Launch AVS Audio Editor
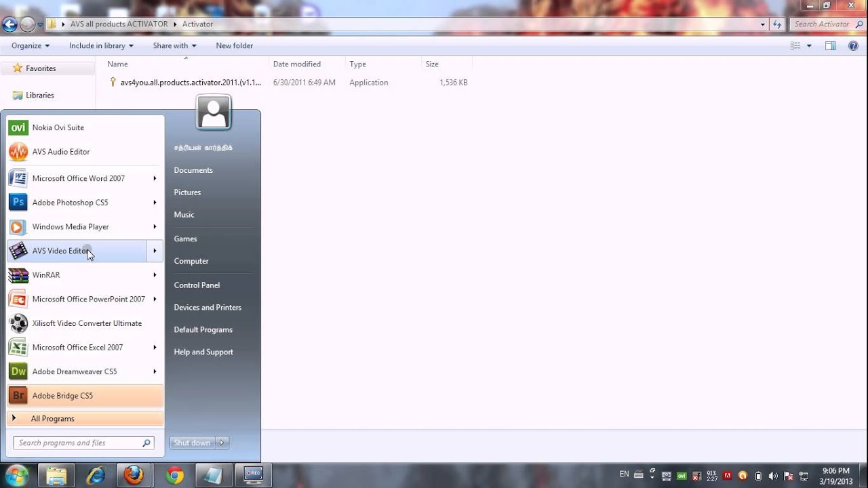Screen dimensions: 868x488 [85, 152]
